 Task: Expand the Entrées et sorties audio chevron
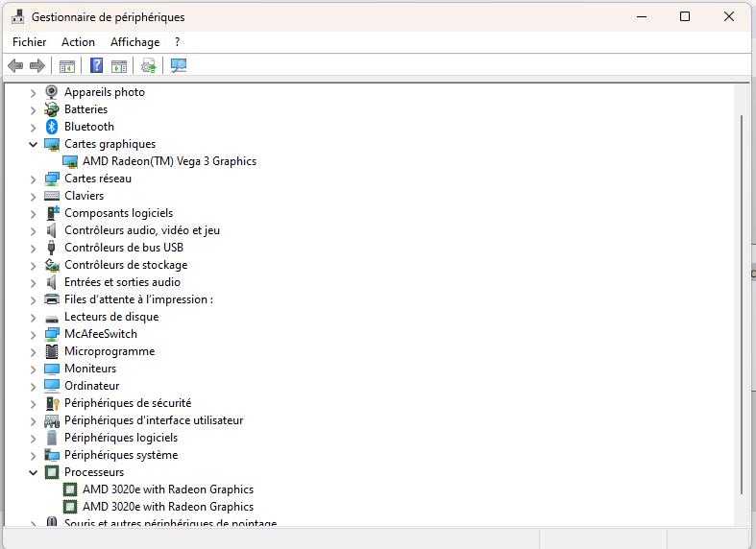pos(33,283)
